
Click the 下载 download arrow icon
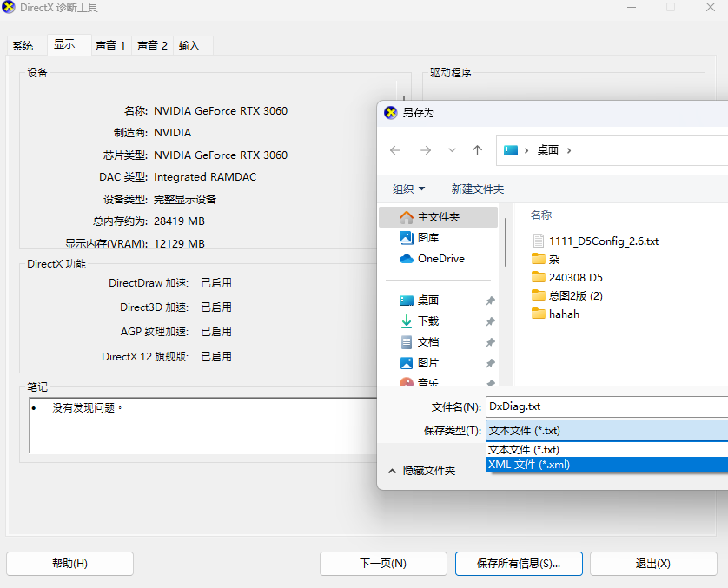(407, 321)
